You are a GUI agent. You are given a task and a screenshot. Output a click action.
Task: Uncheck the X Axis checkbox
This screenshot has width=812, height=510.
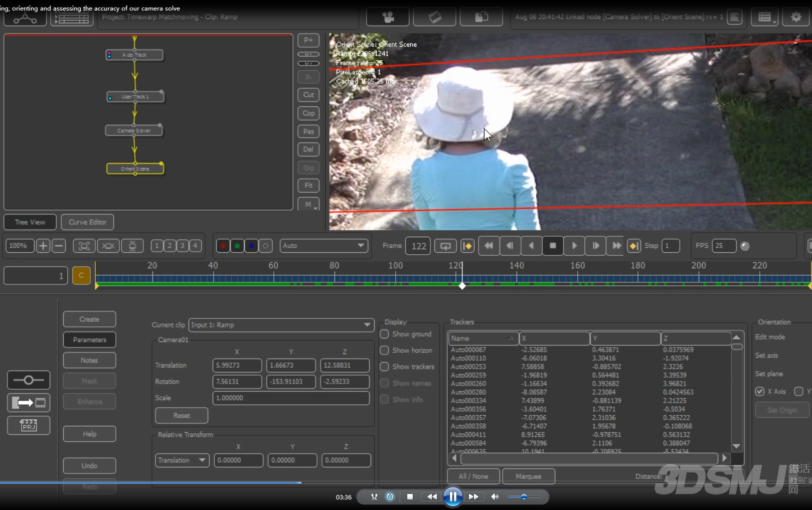760,391
